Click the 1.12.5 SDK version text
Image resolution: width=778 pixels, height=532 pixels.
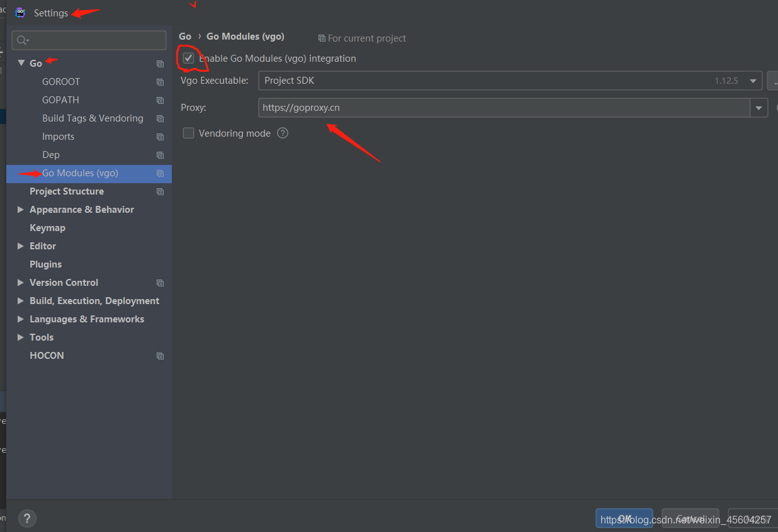tap(726, 81)
